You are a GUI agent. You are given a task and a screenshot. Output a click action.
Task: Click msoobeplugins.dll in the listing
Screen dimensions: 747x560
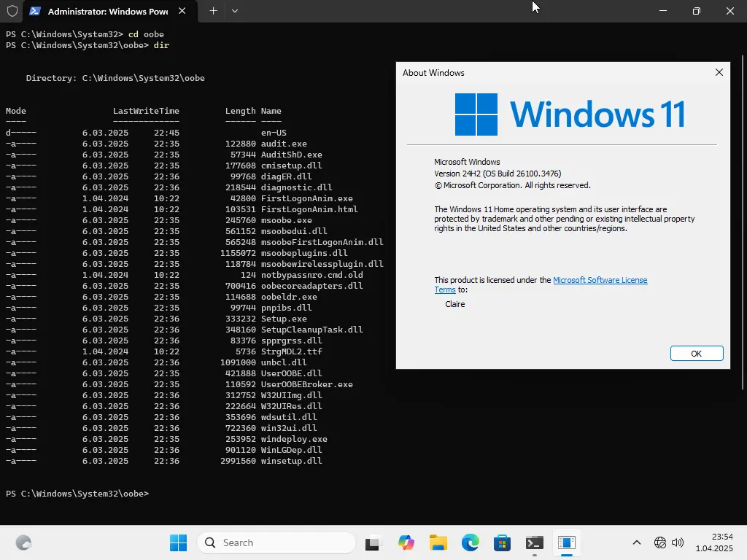[x=304, y=253]
